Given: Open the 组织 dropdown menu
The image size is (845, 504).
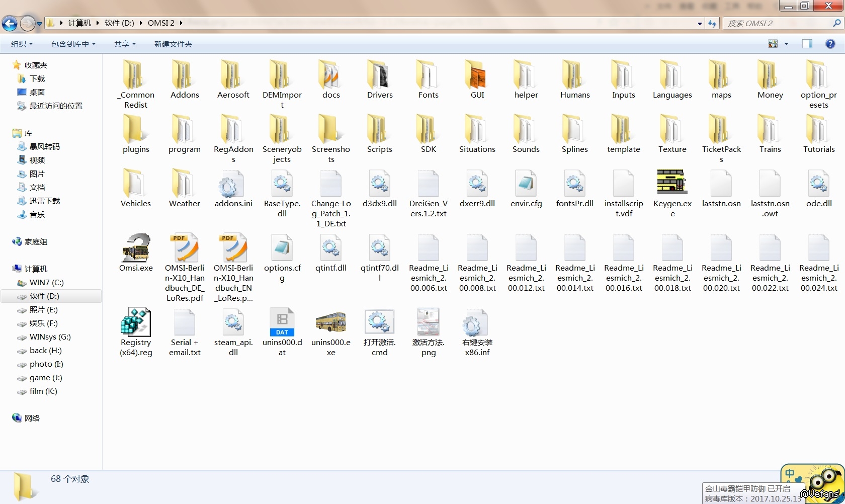Looking at the screenshot, I should point(22,44).
